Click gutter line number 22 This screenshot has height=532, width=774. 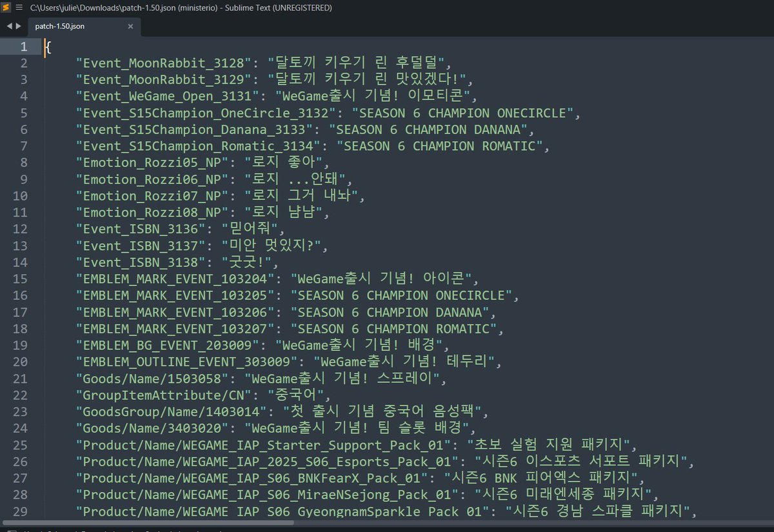[19, 395]
